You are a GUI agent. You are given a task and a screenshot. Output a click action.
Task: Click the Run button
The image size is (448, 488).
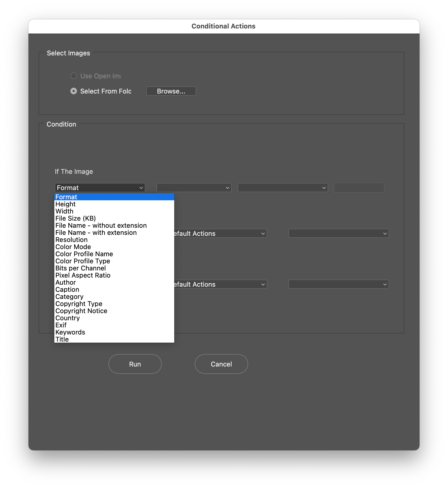135,364
